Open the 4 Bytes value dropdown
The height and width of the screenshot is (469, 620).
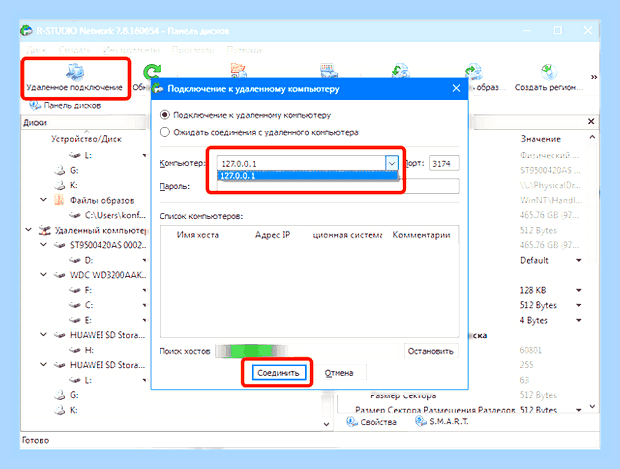click(578, 320)
